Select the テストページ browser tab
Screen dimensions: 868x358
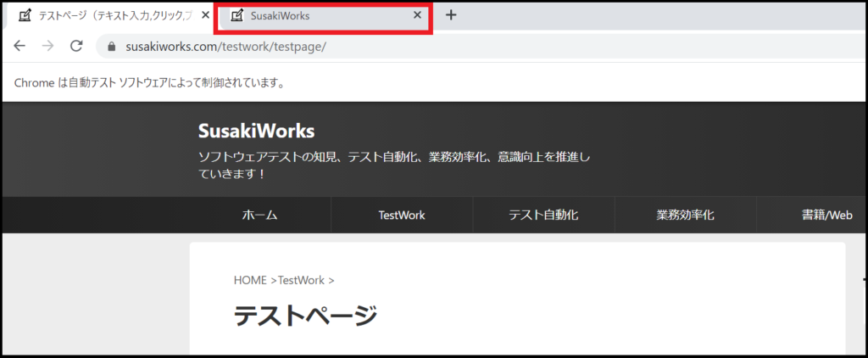pyautogui.click(x=111, y=16)
